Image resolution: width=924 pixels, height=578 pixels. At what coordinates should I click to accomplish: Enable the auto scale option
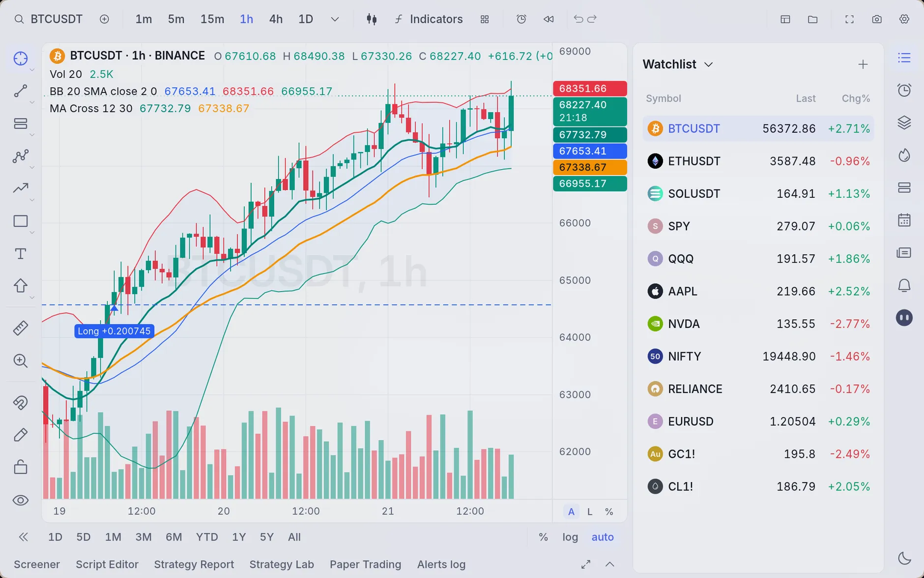[x=603, y=537]
